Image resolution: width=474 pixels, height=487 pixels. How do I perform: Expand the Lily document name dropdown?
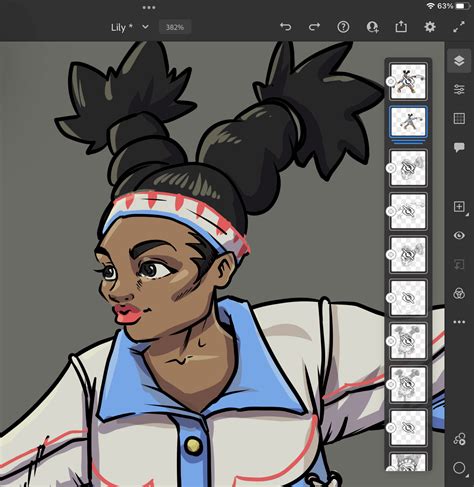[145, 27]
